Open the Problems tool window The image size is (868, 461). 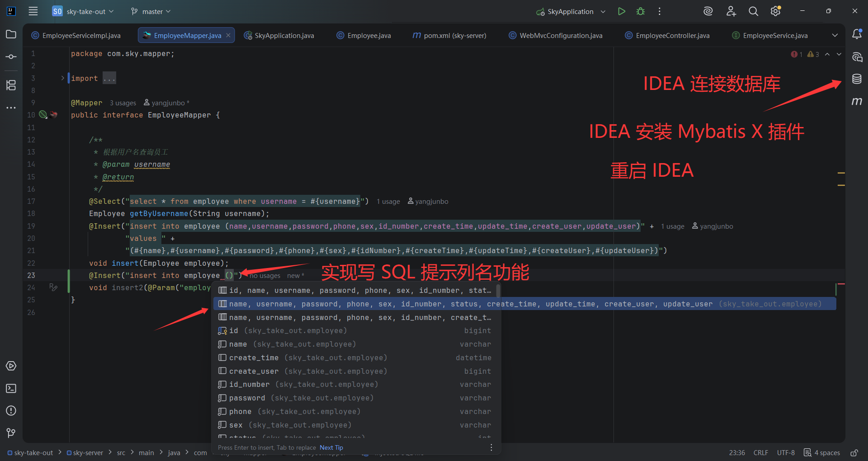click(x=11, y=411)
